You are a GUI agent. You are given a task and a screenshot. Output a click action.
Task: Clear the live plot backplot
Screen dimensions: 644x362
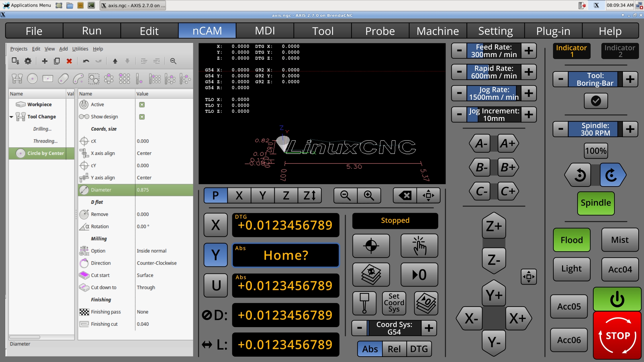[x=405, y=195]
